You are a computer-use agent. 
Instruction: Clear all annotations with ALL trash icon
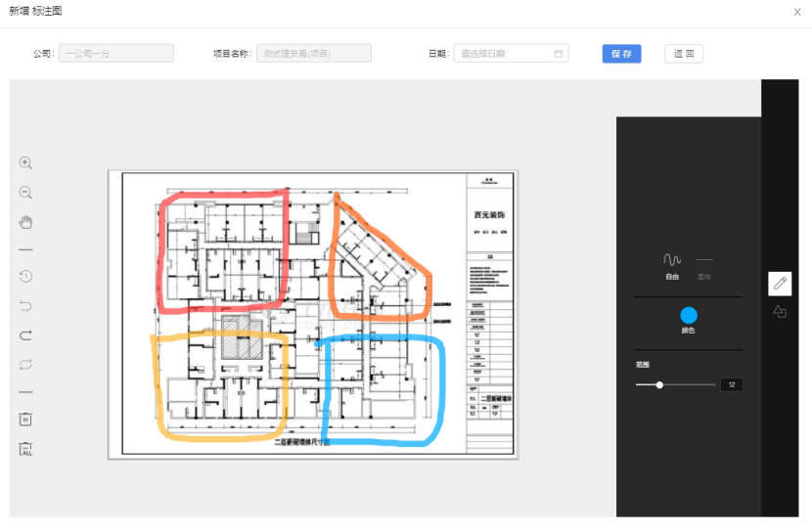coord(26,449)
